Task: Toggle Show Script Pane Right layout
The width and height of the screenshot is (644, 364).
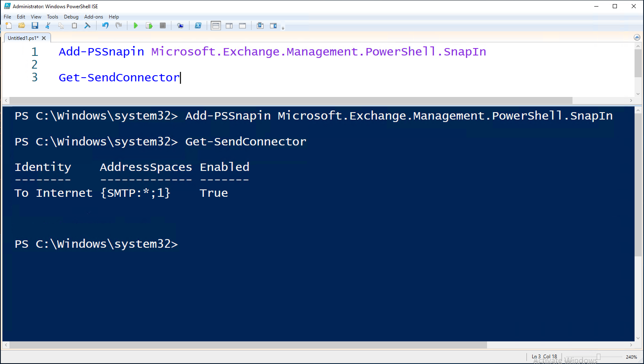Action: click(x=229, y=25)
